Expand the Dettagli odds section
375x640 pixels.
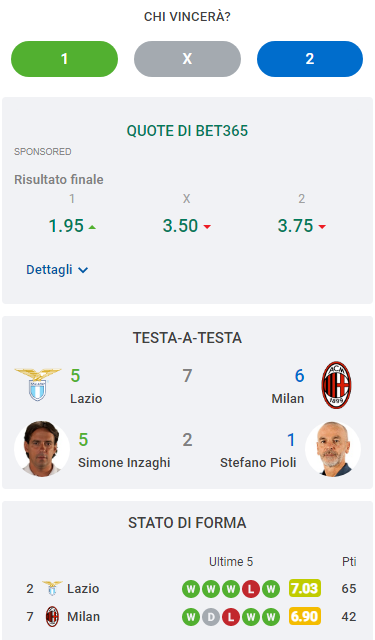pos(57,270)
